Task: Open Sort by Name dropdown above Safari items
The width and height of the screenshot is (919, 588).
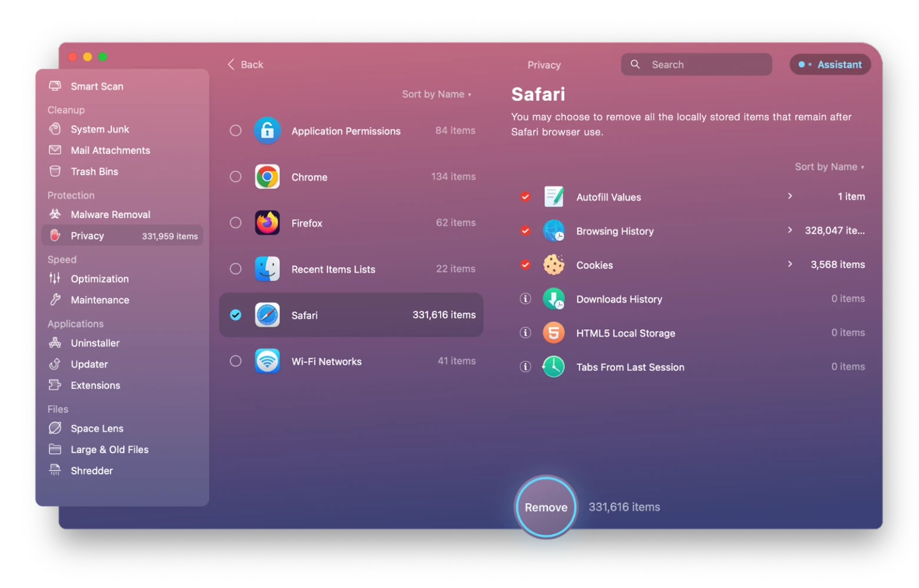Action: 829,167
